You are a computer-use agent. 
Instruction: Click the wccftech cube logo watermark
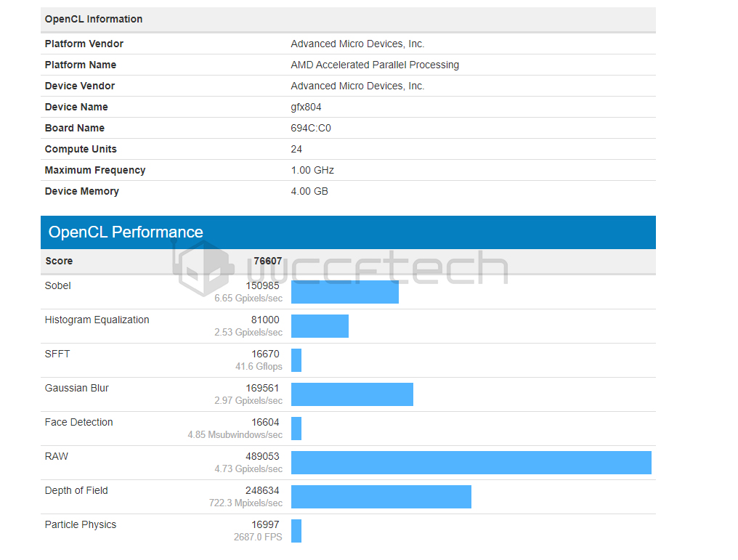203,267
